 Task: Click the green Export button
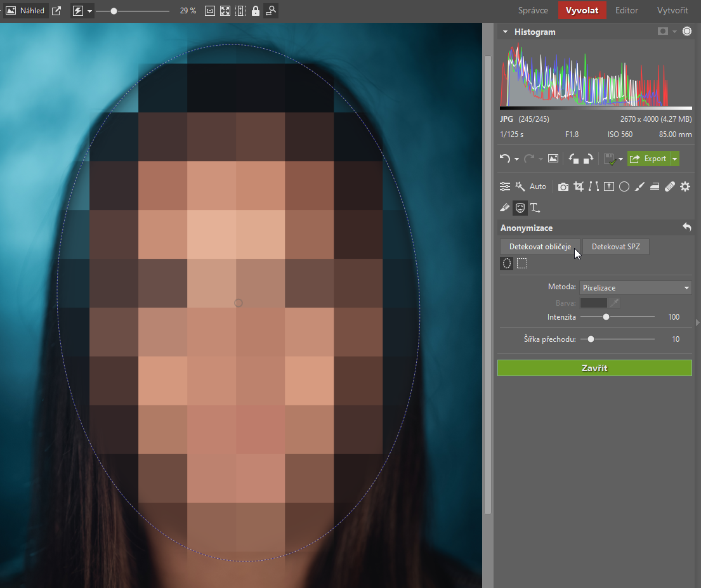[649, 159]
